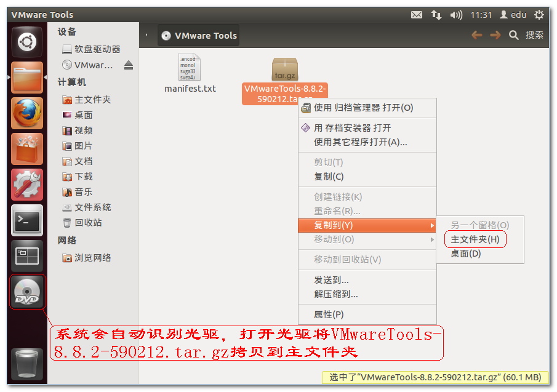Go forward with the right arrow
This screenshot has height=392, width=557.
495,35
